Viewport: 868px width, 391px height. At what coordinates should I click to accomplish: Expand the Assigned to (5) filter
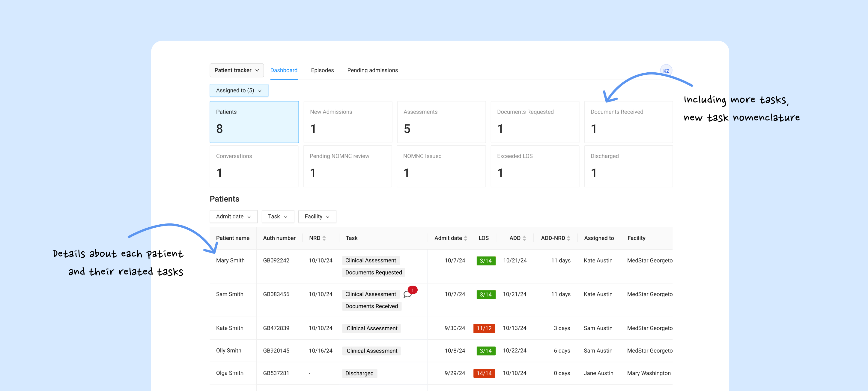239,90
